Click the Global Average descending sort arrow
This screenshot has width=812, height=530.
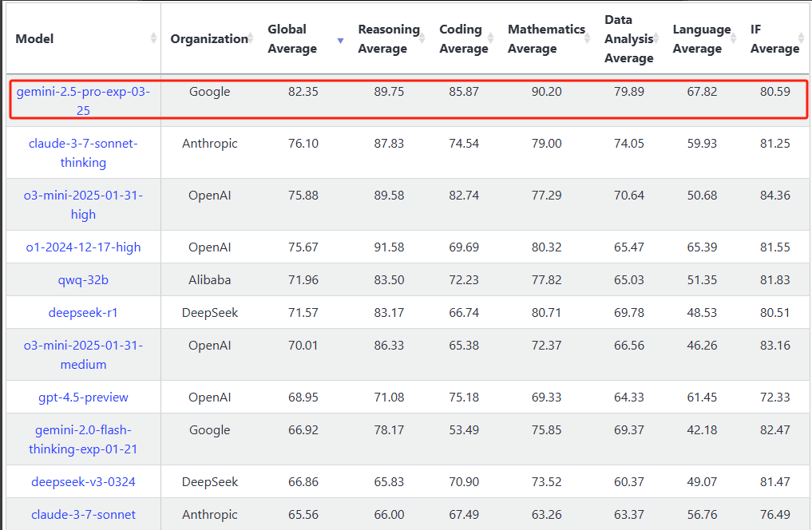pos(341,40)
